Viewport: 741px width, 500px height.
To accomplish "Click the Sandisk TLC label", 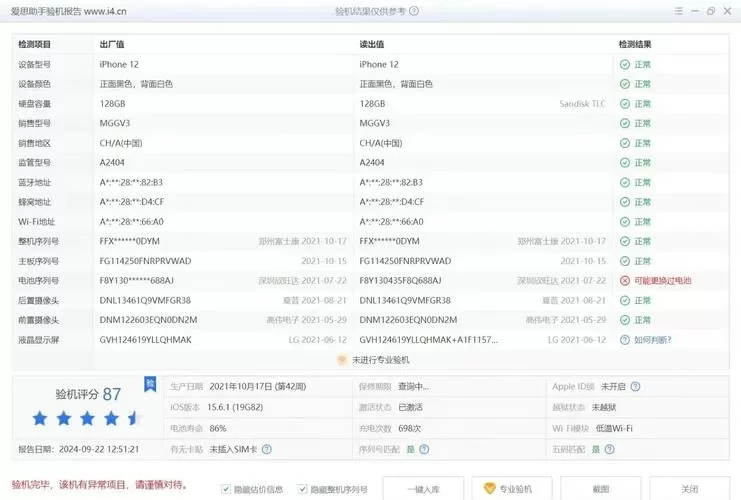I will point(582,104).
